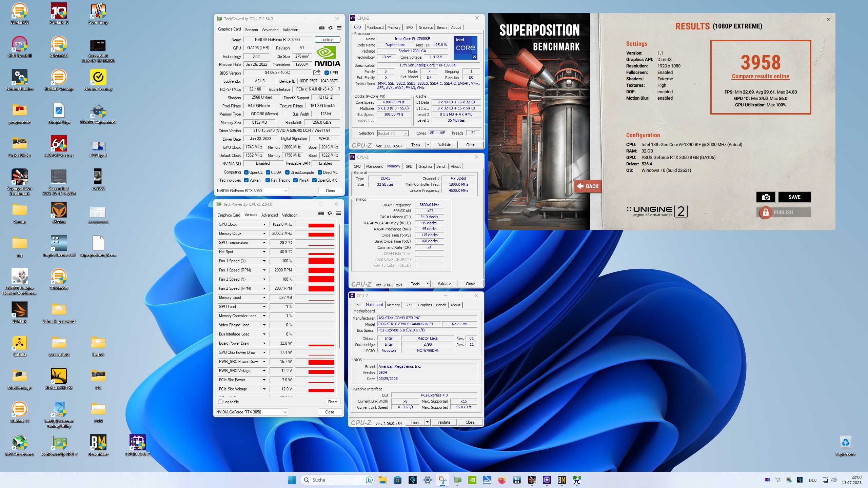Image resolution: width=868 pixels, height=488 pixels.
Task: Open GPU Tweak III desktop icon
Action: point(19,47)
